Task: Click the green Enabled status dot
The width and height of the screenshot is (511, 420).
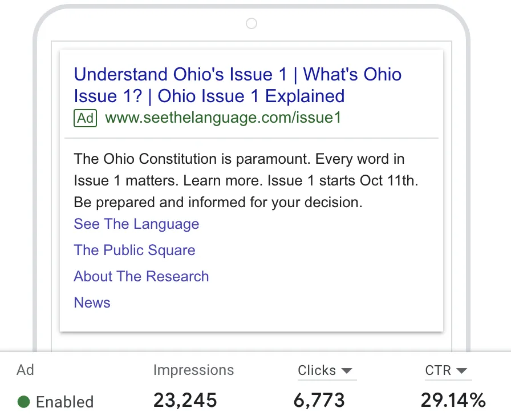Action: 23,401
